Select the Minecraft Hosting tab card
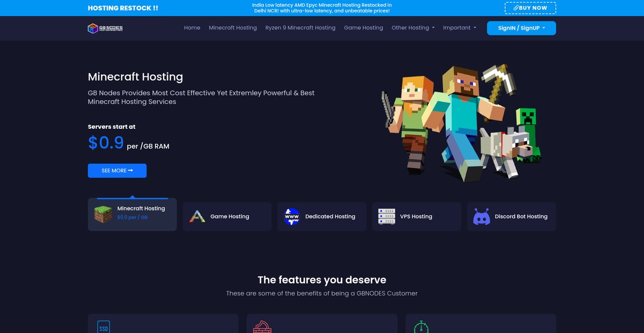Viewport: 644px width, 333px height. click(x=132, y=214)
